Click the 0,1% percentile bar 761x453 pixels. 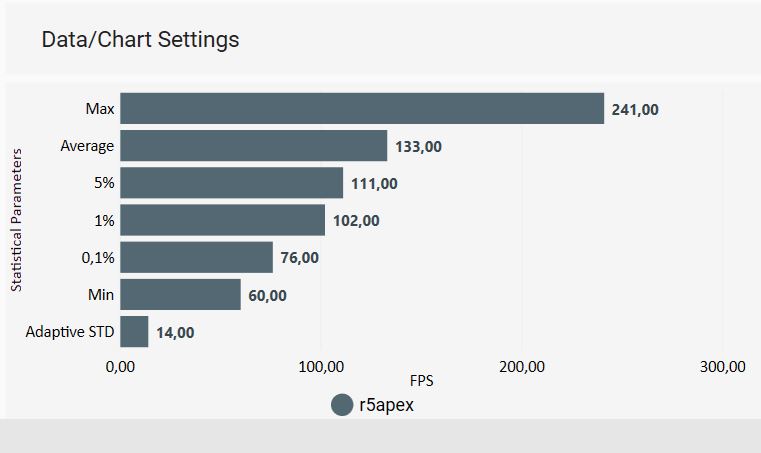click(x=196, y=257)
